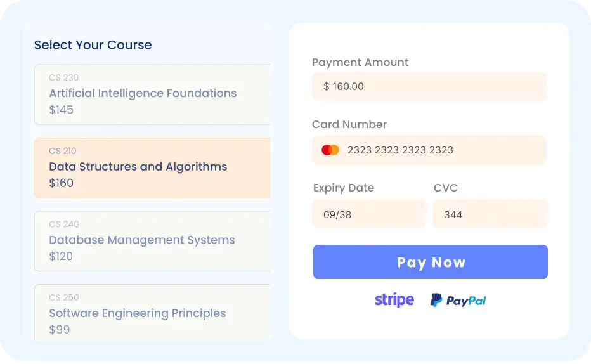Select the Software Engineering Principles course
Screen dimensions: 591x364
pos(152,313)
